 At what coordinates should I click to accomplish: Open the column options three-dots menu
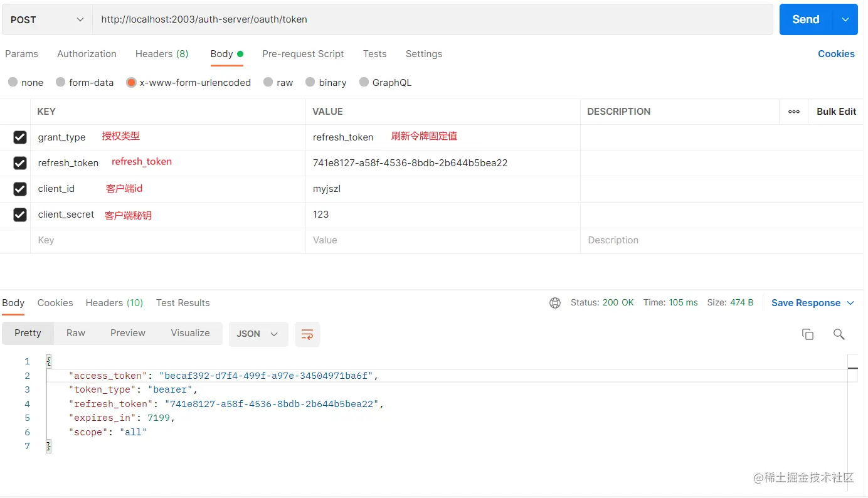tap(794, 112)
